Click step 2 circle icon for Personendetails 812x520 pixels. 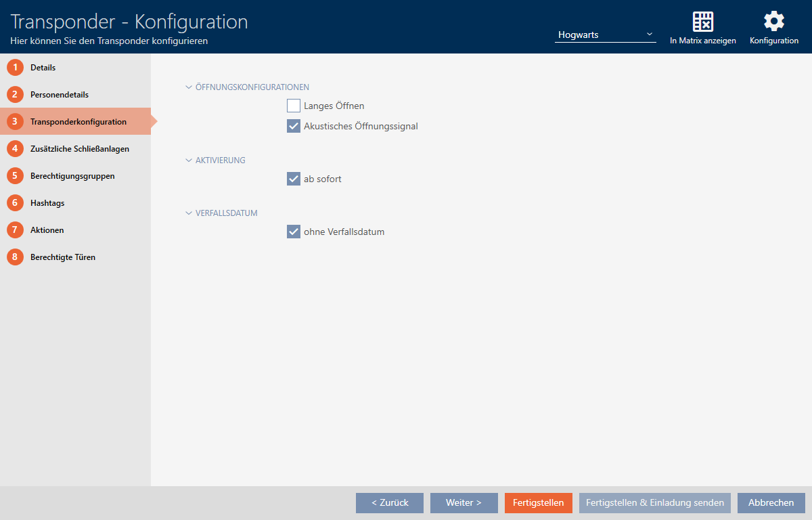coord(15,95)
